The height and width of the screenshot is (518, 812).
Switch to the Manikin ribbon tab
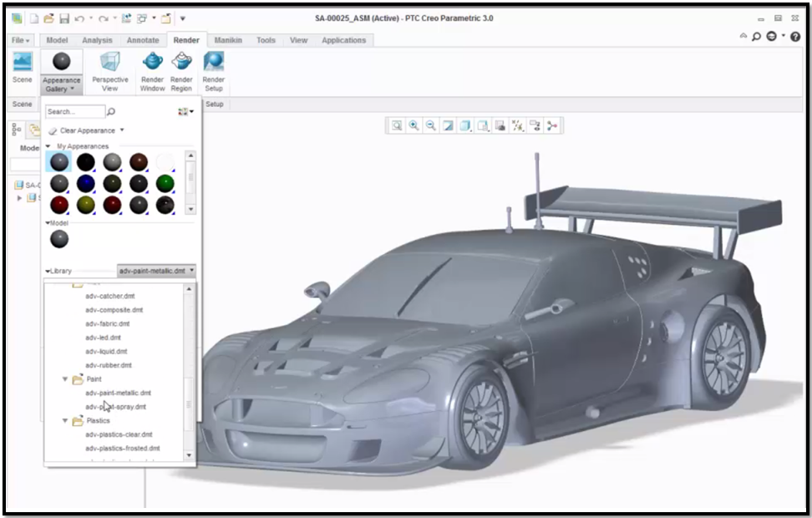point(228,39)
